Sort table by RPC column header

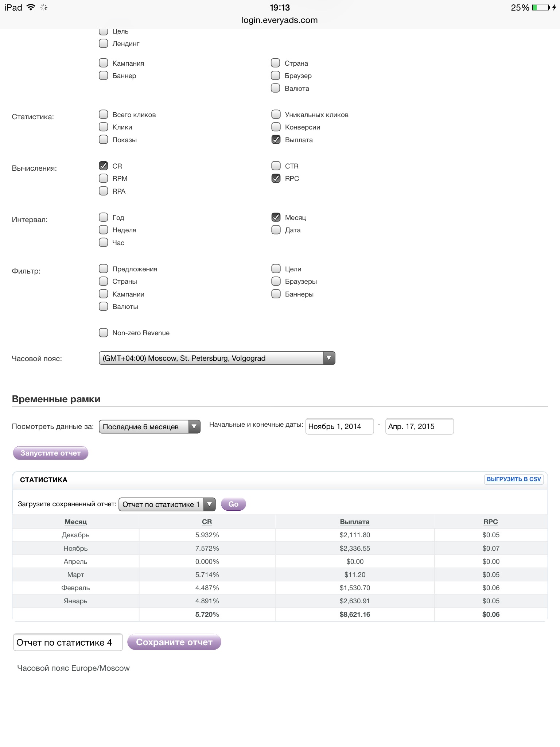coord(490,522)
